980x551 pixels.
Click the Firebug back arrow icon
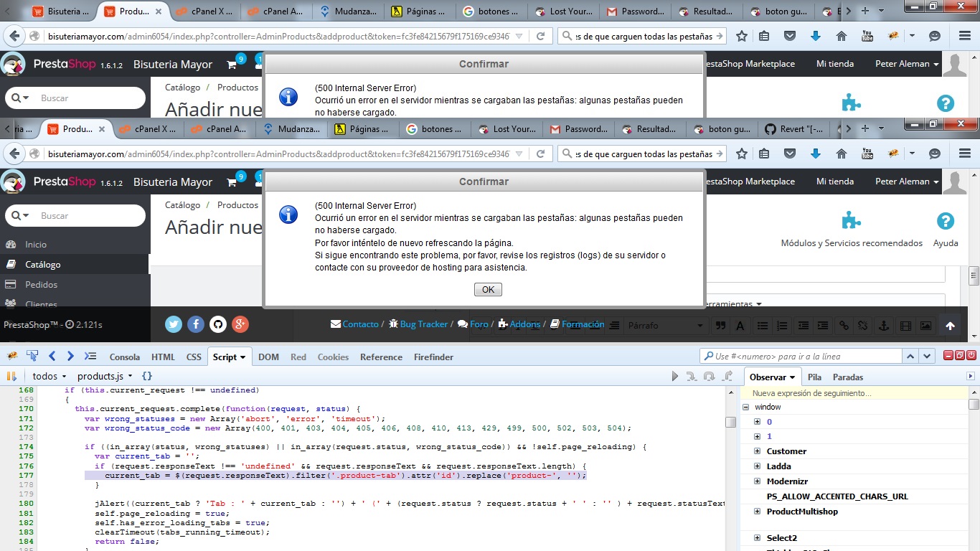[x=52, y=357]
